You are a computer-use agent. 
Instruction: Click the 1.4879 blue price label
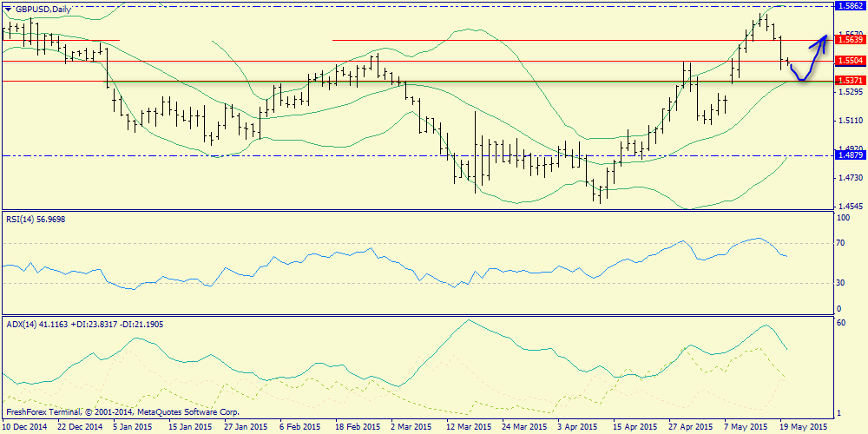pyautogui.click(x=848, y=155)
